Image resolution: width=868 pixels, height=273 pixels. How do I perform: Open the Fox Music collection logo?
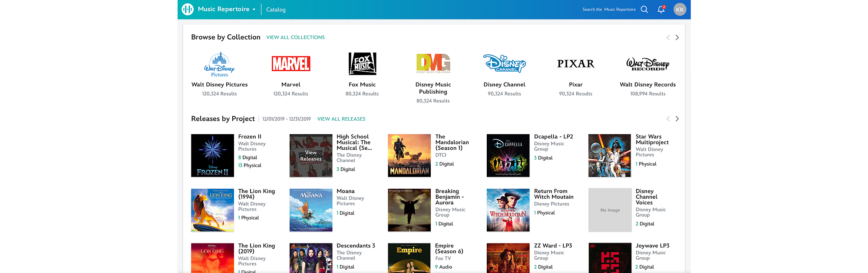(x=362, y=64)
